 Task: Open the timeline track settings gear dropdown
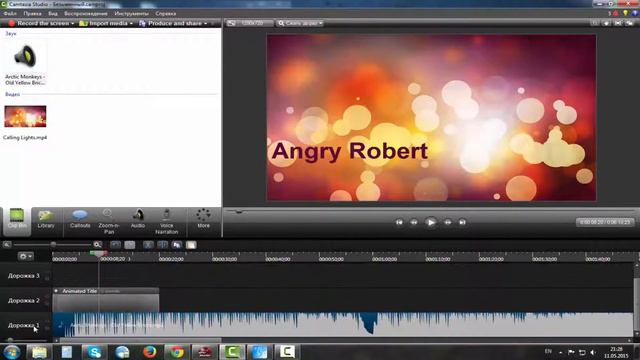click(25, 256)
